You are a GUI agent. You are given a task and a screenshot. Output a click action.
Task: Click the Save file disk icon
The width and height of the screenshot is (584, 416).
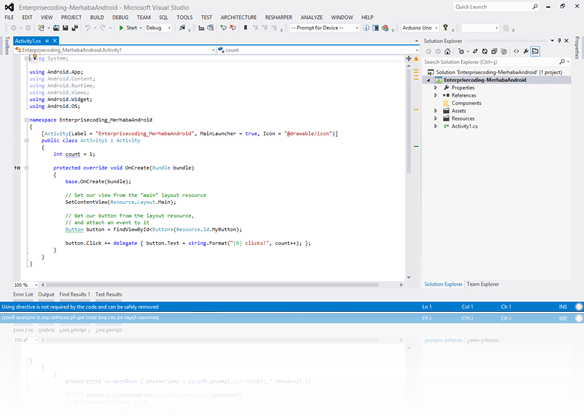tap(65, 28)
